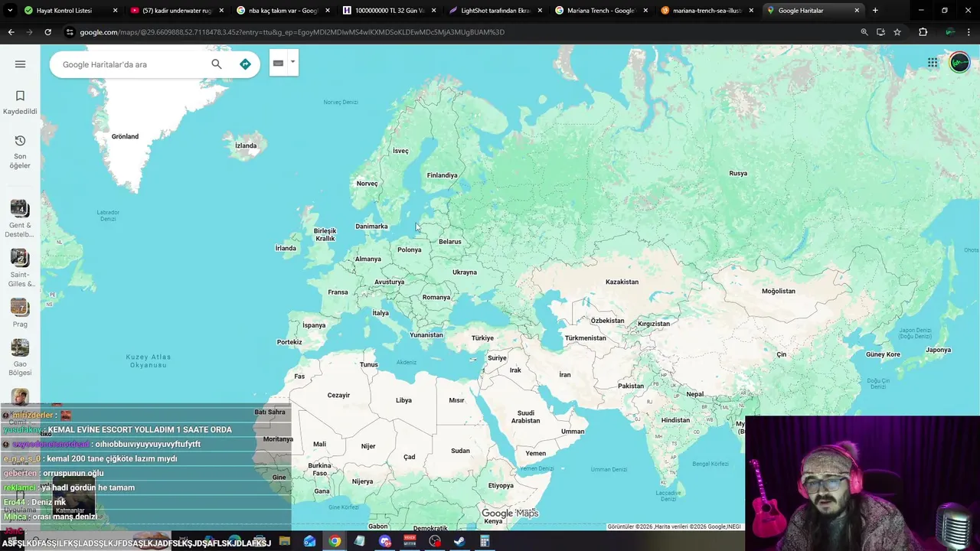Viewport: 980px width, 551px height.
Task: Click the search magnifier icon
Action: click(x=217, y=64)
